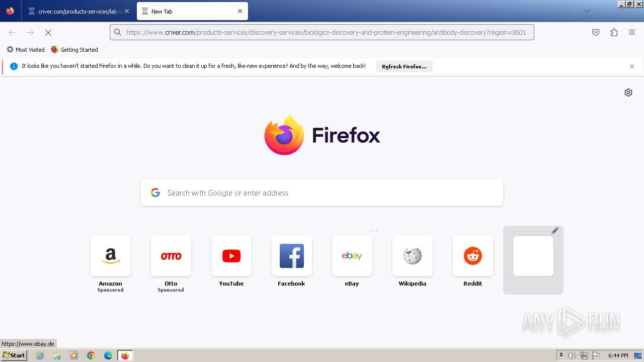The image size is (644, 362).
Task: Open the Windows Start menu
Action: [x=14, y=355]
